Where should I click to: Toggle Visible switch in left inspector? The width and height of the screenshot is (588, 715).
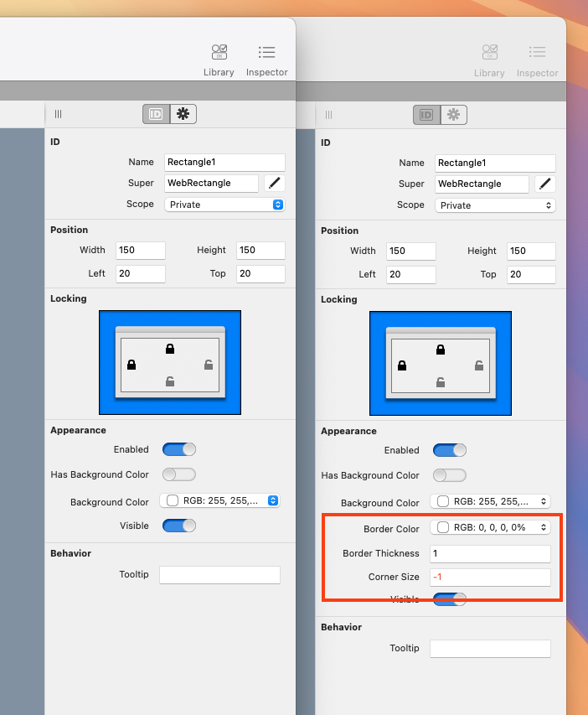tap(179, 526)
